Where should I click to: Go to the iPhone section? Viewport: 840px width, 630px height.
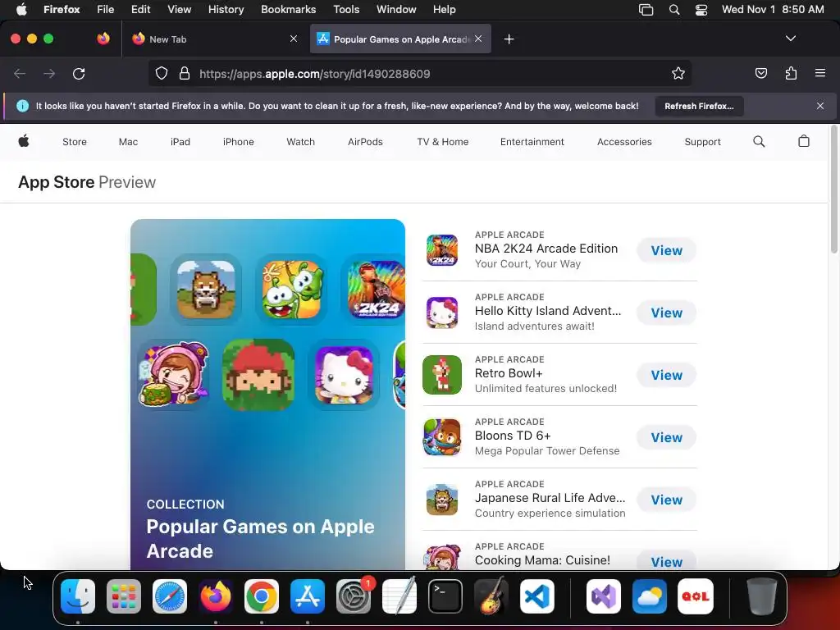pyautogui.click(x=239, y=142)
